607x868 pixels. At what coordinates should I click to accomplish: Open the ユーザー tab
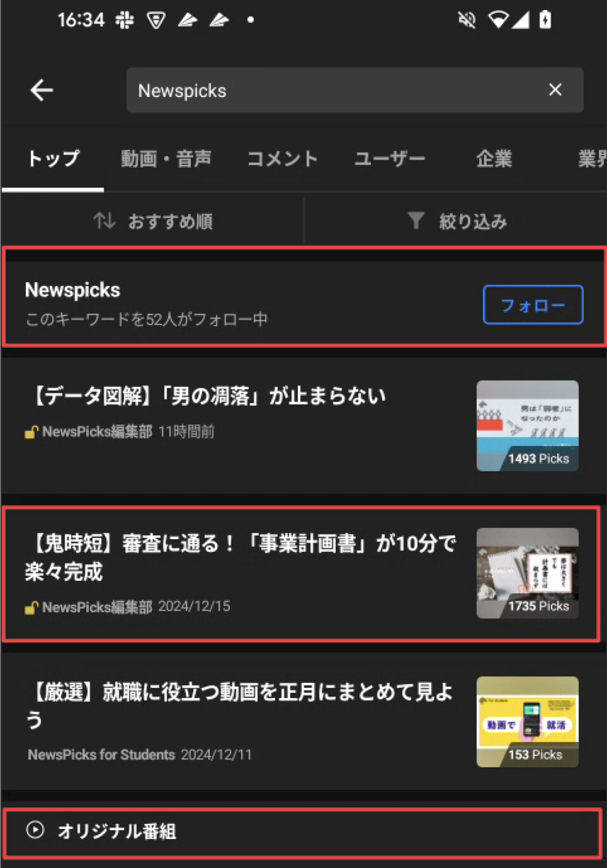tap(390, 159)
